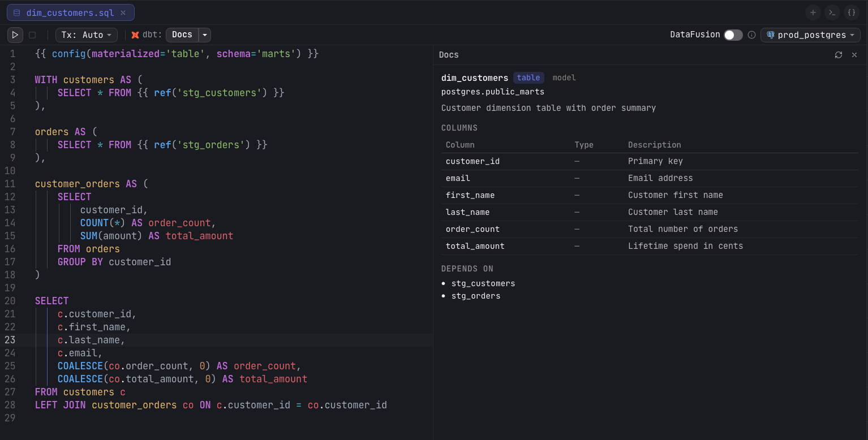Click the Description header in docs table
The height and width of the screenshot is (440, 868).
pos(655,145)
